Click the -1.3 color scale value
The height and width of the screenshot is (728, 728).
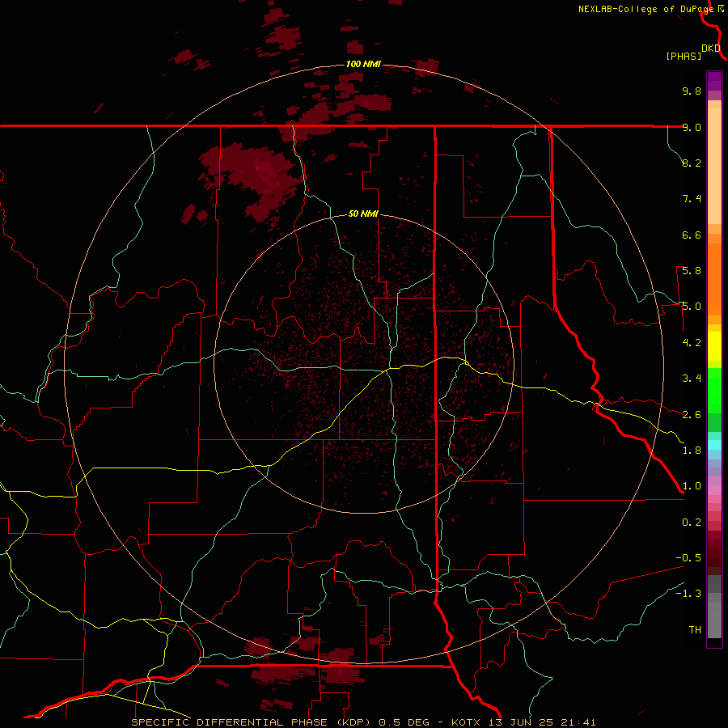688,594
